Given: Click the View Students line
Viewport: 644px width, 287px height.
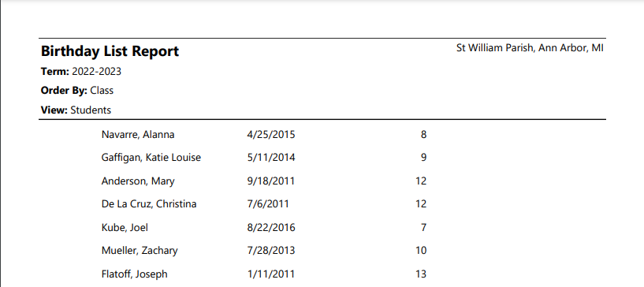Looking at the screenshot, I should tap(76, 110).
